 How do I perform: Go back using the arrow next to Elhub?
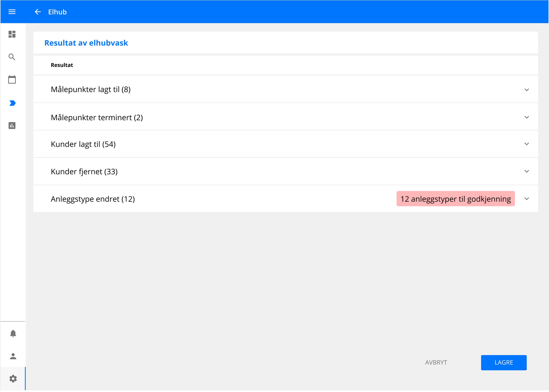pos(38,12)
